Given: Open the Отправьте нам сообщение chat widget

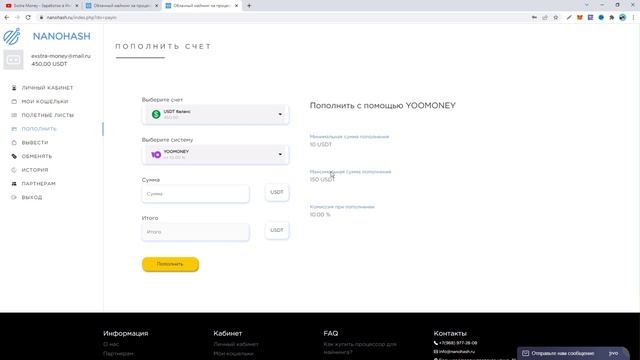Looking at the screenshot, I should click(x=573, y=353).
